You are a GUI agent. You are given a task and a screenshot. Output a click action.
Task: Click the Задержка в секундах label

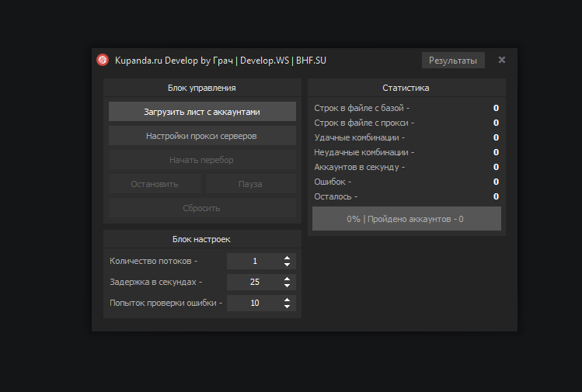(155, 282)
